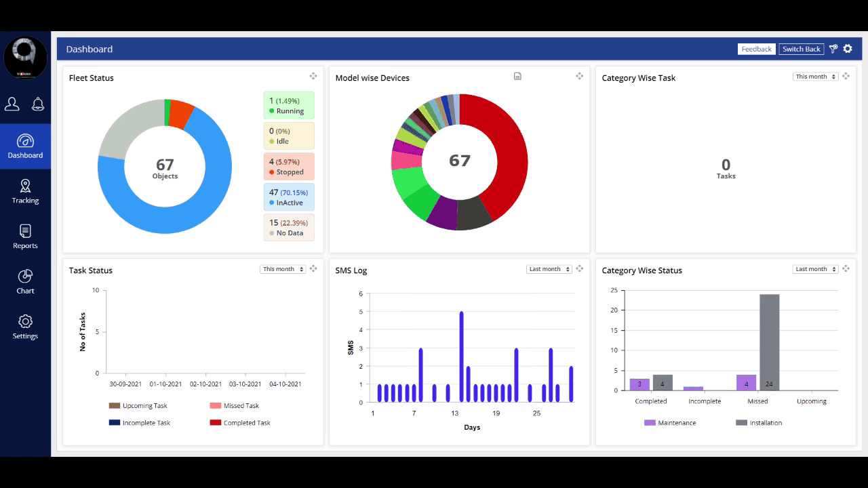Click the Feedback button
The width and height of the screenshot is (868, 488).
pyautogui.click(x=756, y=49)
